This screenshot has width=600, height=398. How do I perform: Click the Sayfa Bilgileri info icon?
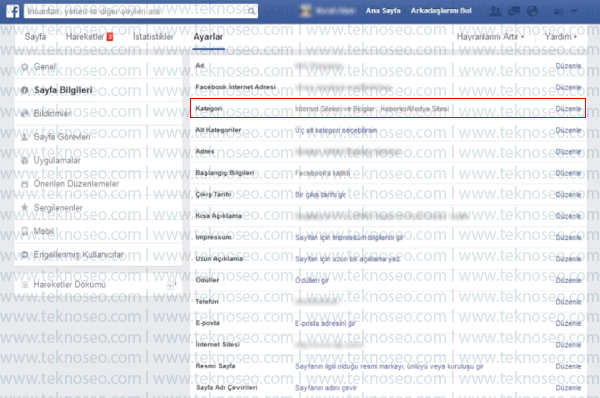click(25, 90)
